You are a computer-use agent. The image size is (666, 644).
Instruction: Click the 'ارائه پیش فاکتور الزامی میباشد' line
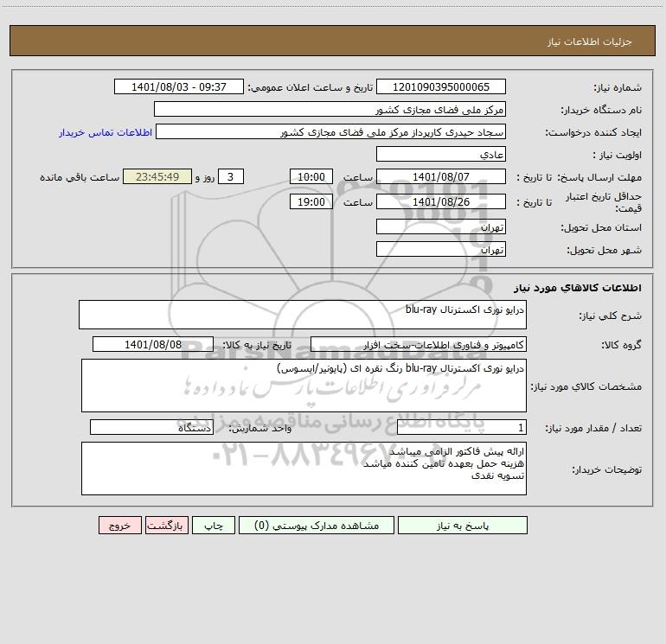point(457,451)
